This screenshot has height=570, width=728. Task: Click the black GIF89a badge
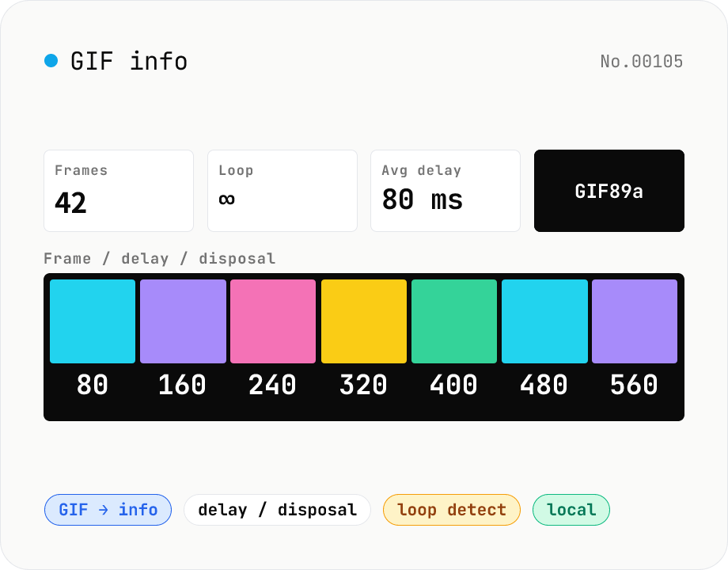click(609, 191)
